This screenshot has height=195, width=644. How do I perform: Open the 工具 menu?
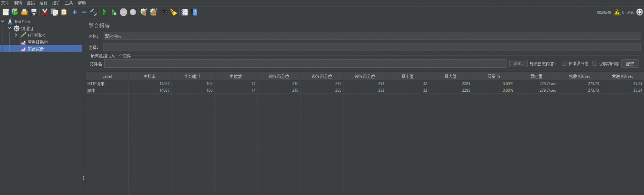[x=69, y=3]
